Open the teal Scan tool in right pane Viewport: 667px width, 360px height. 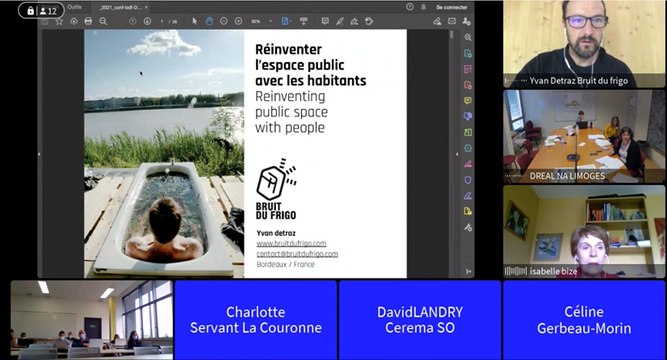[x=468, y=148]
